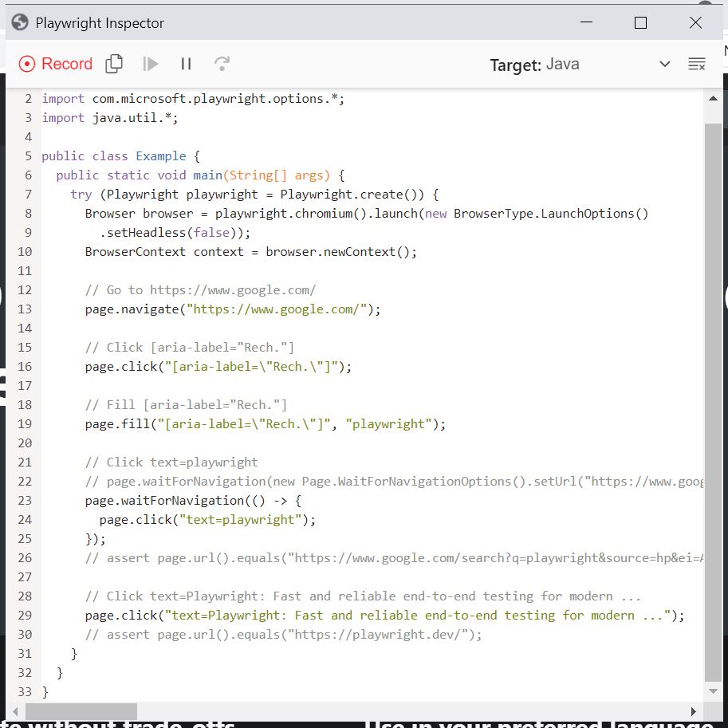728x728 pixels.
Task: Click the horizontal scrollbar left arrow
Action: (15, 711)
